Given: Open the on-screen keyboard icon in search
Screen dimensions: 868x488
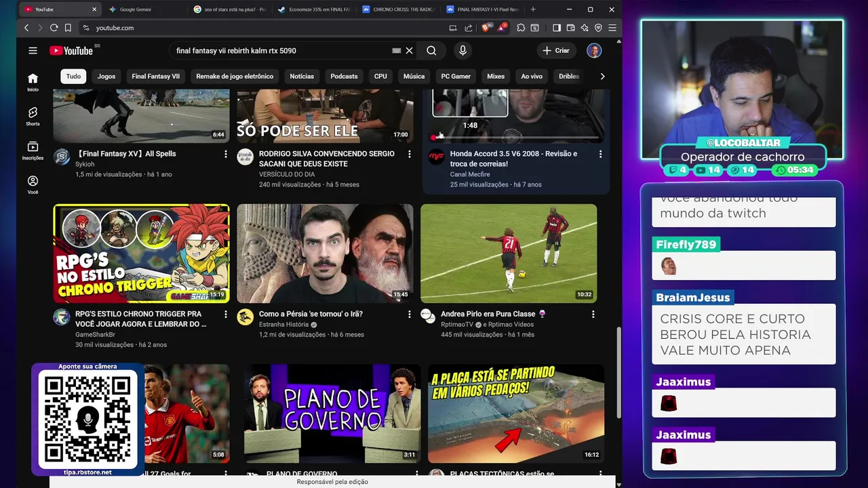Looking at the screenshot, I should click(x=397, y=51).
